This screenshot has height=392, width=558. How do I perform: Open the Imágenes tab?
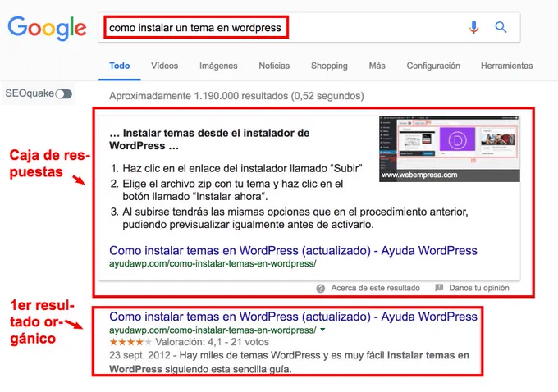pyautogui.click(x=218, y=66)
